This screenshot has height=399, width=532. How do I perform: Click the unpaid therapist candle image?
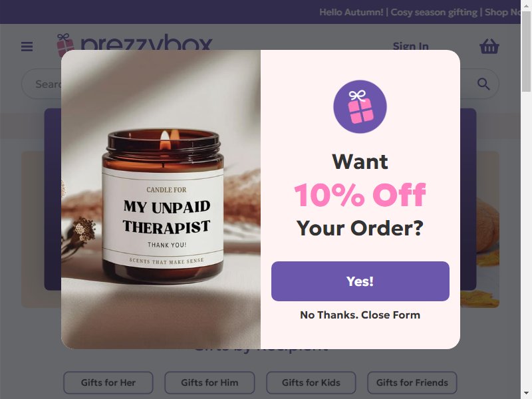coord(161,199)
